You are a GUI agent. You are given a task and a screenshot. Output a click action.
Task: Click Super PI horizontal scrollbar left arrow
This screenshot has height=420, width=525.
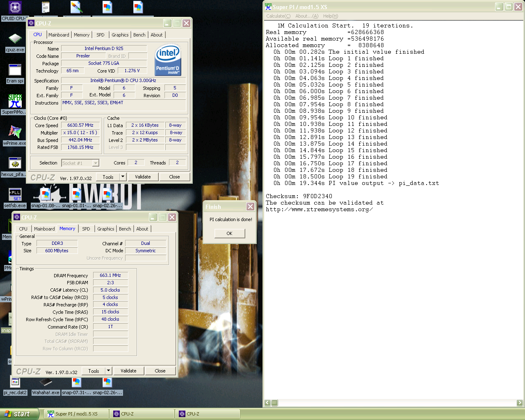[x=267, y=403]
